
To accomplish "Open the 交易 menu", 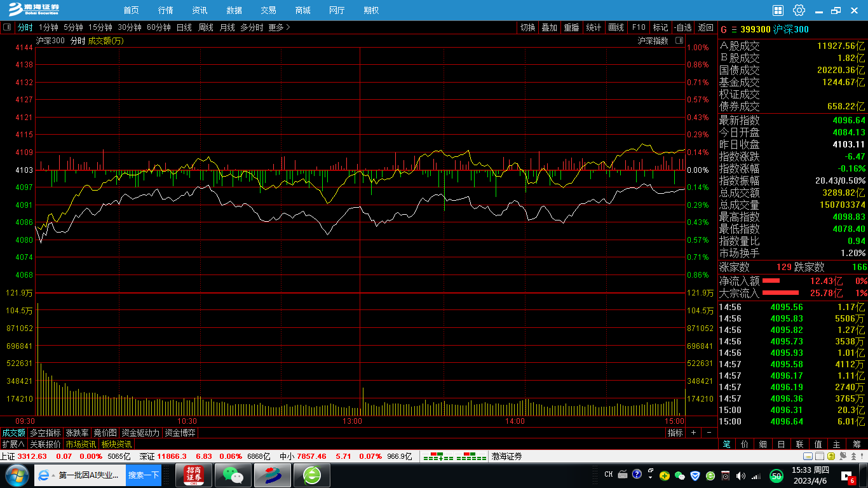I will [x=268, y=10].
